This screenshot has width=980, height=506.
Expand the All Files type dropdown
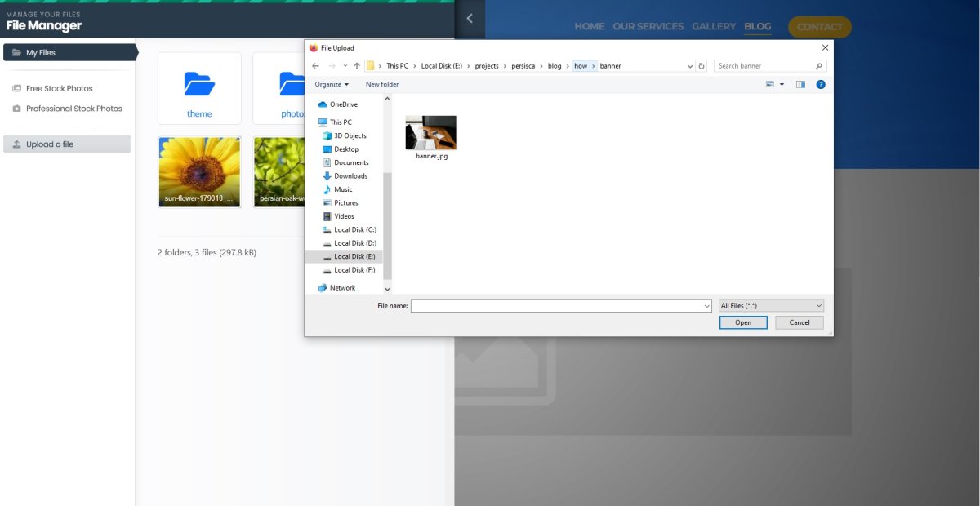coord(771,305)
